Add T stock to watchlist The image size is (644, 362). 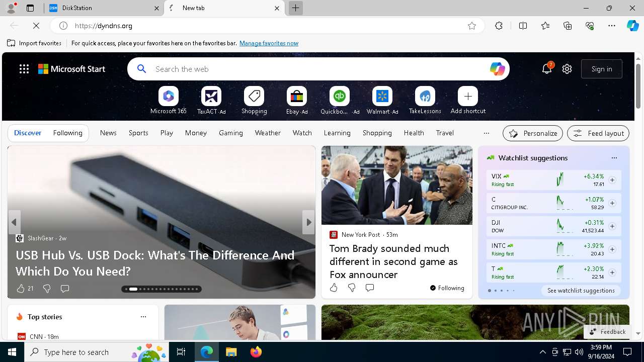coord(612,273)
